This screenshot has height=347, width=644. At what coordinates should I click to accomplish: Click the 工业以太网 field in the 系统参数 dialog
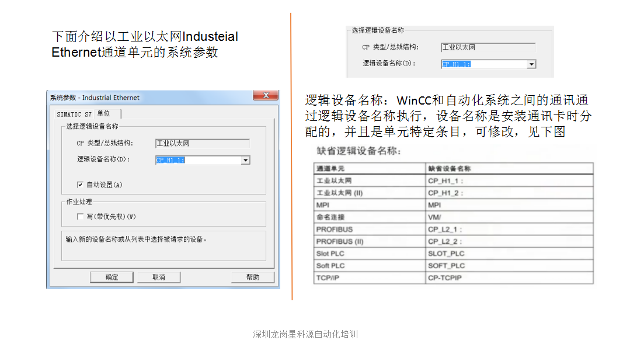(202, 143)
